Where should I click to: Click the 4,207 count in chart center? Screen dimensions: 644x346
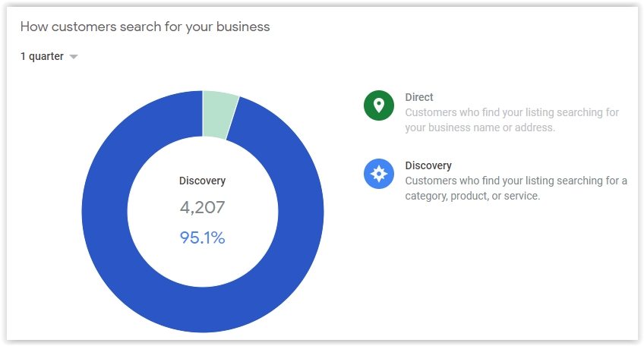click(203, 207)
